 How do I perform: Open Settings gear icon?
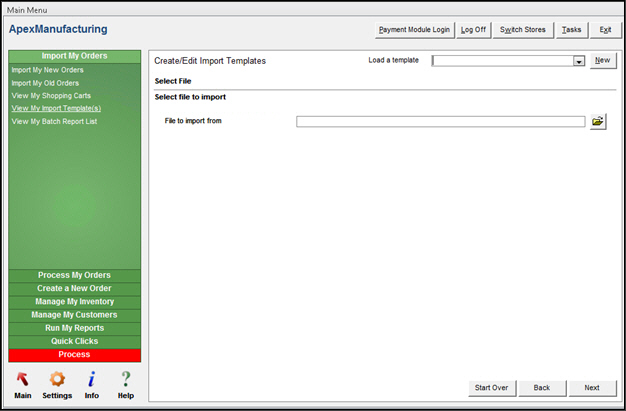[x=57, y=379]
